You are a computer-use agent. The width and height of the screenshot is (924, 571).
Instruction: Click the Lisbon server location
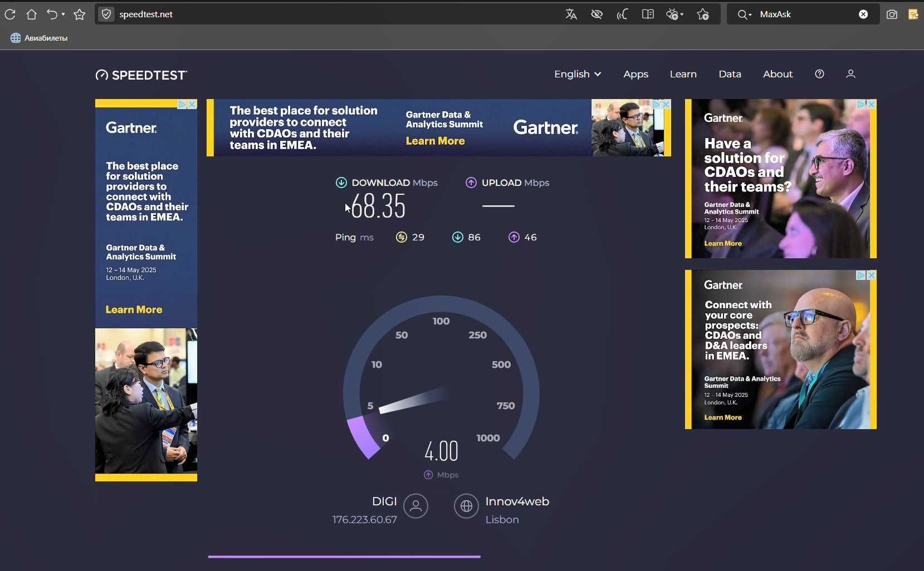coord(502,519)
